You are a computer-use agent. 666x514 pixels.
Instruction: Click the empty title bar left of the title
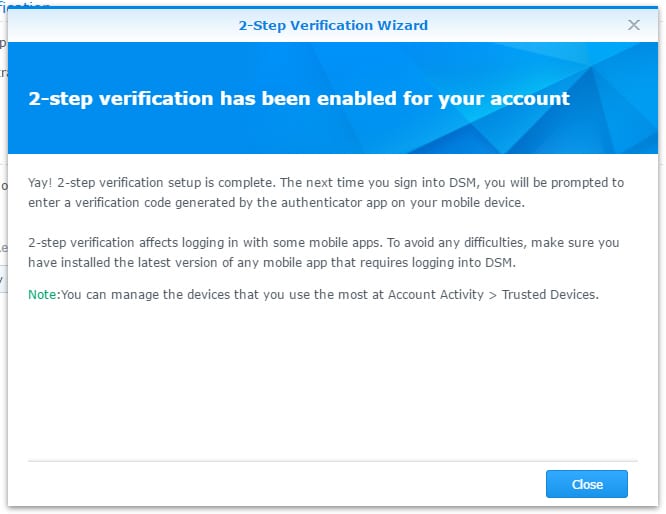pyautogui.click(x=123, y=25)
